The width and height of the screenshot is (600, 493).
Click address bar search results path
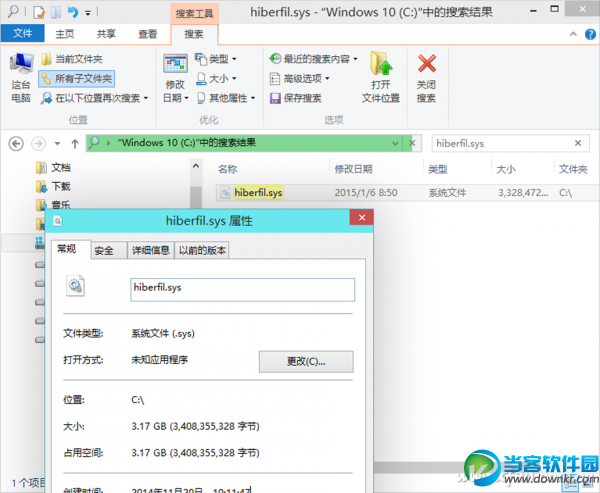point(186,143)
